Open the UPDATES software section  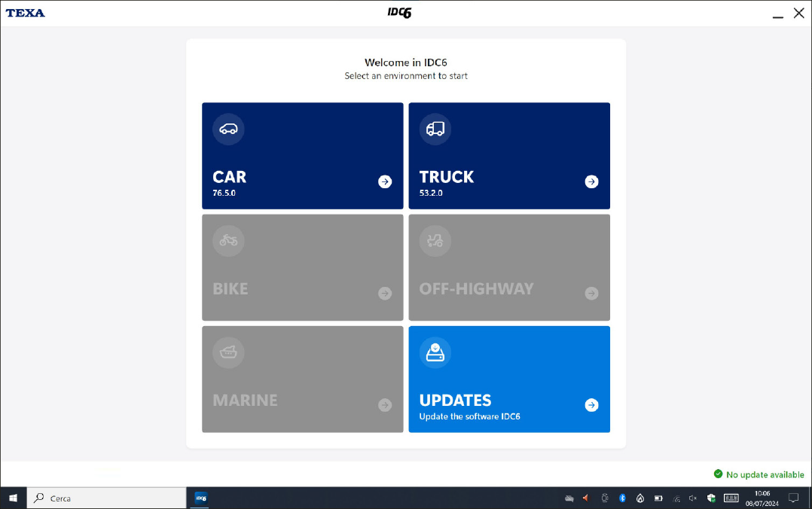point(509,379)
